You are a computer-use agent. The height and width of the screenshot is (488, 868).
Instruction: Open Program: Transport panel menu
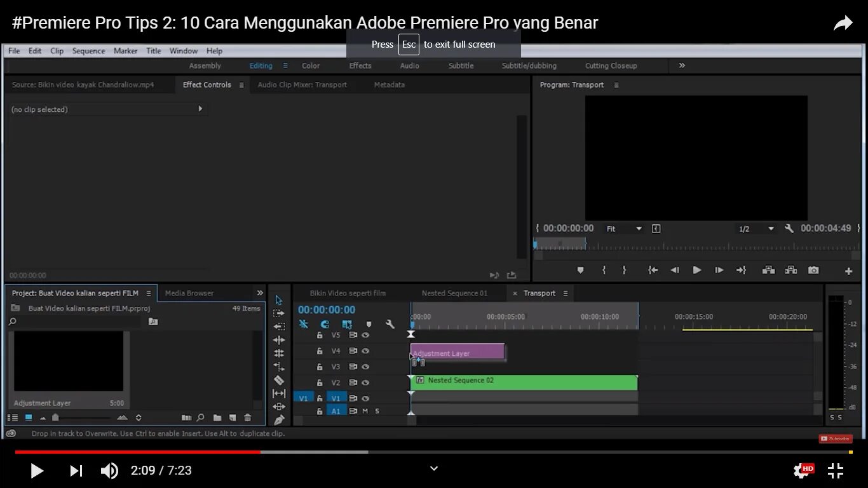pyautogui.click(x=616, y=85)
